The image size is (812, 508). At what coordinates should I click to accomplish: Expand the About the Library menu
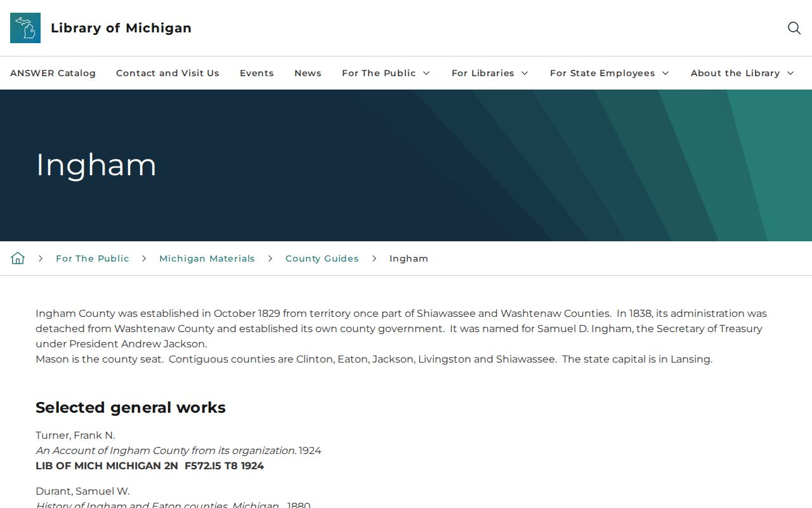click(742, 73)
